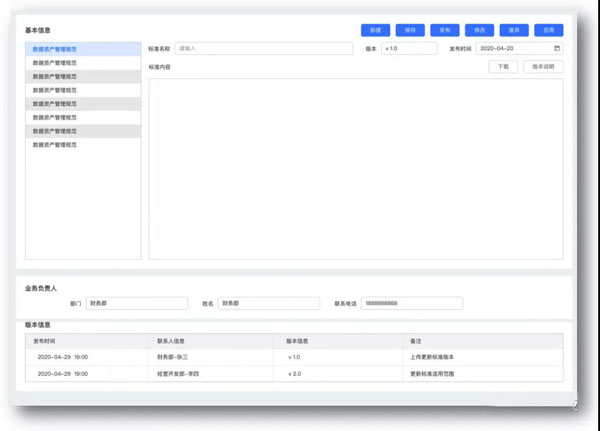Screen dimensions: 600x431
Task: Click the 发布时间 date field showing 2020-04-20
Action: 519,49
